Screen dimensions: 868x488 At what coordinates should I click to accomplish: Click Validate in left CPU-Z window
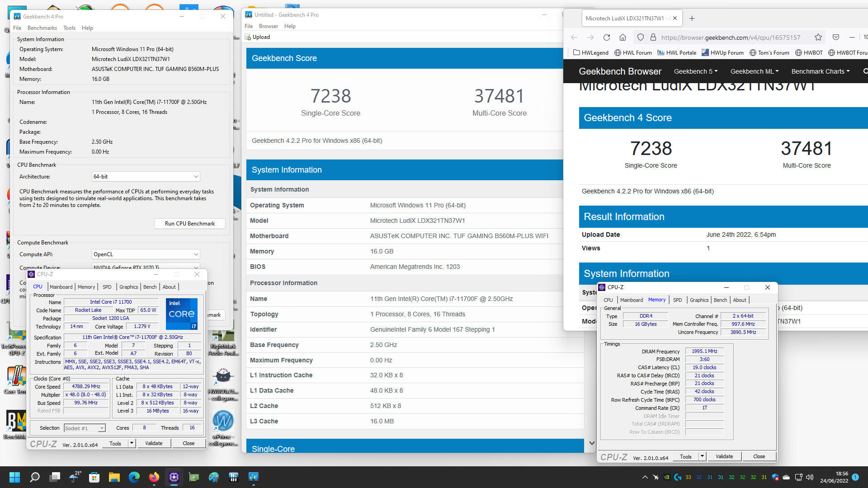[x=154, y=444]
